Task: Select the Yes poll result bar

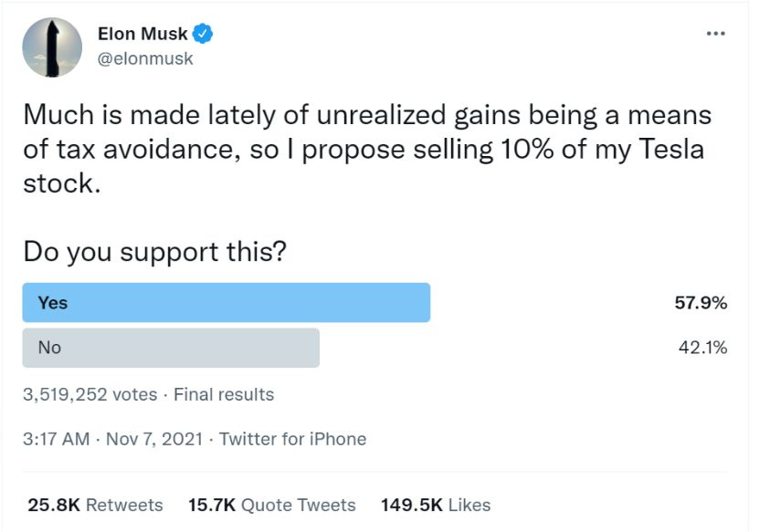Action: [226, 303]
